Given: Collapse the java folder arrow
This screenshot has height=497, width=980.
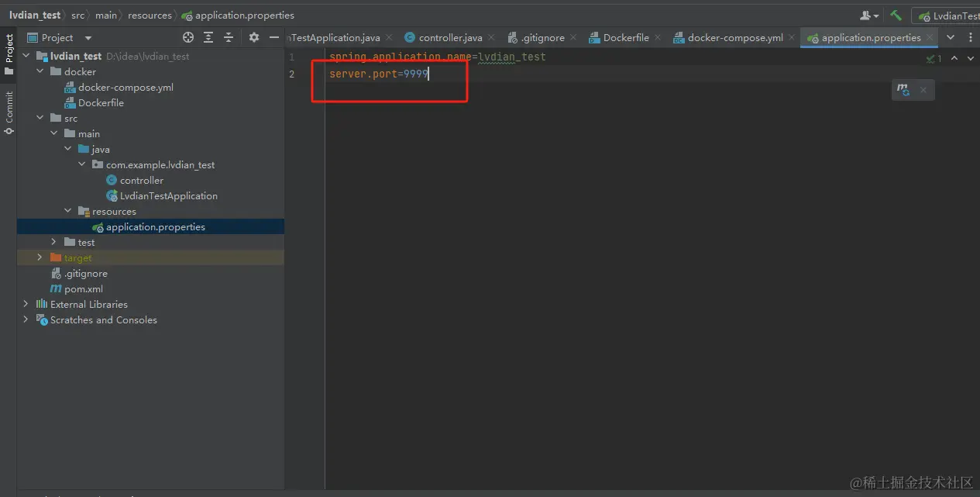Looking at the screenshot, I should click(x=67, y=149).
